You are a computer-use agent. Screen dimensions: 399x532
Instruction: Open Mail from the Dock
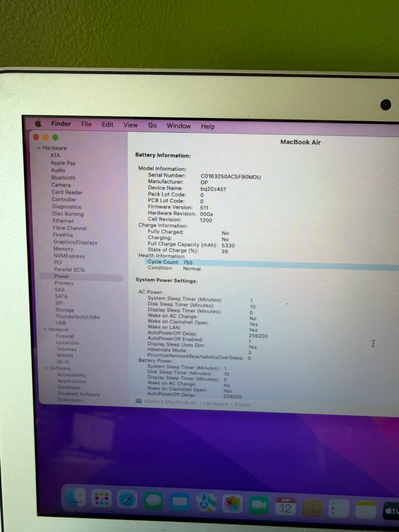(180, 502)
